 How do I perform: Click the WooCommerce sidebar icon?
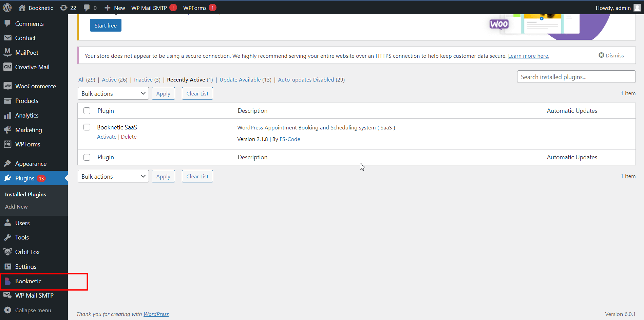pyautogui.click(x=7, y=86)
